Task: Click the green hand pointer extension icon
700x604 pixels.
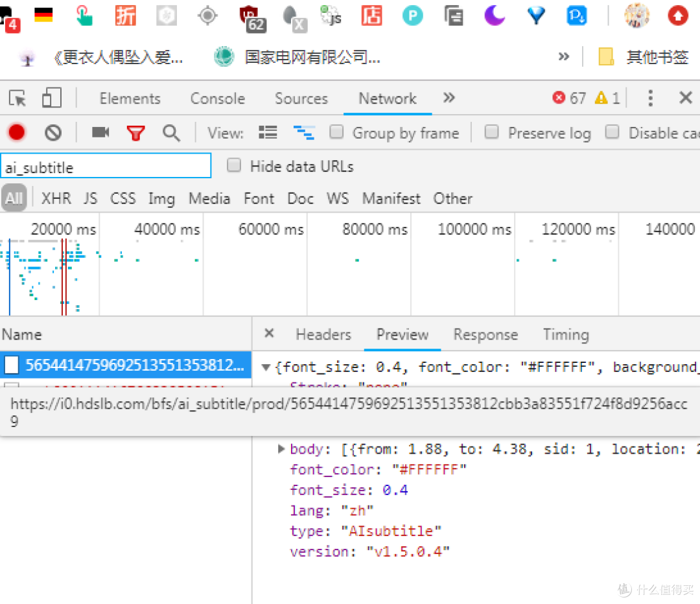Action: 84,15
